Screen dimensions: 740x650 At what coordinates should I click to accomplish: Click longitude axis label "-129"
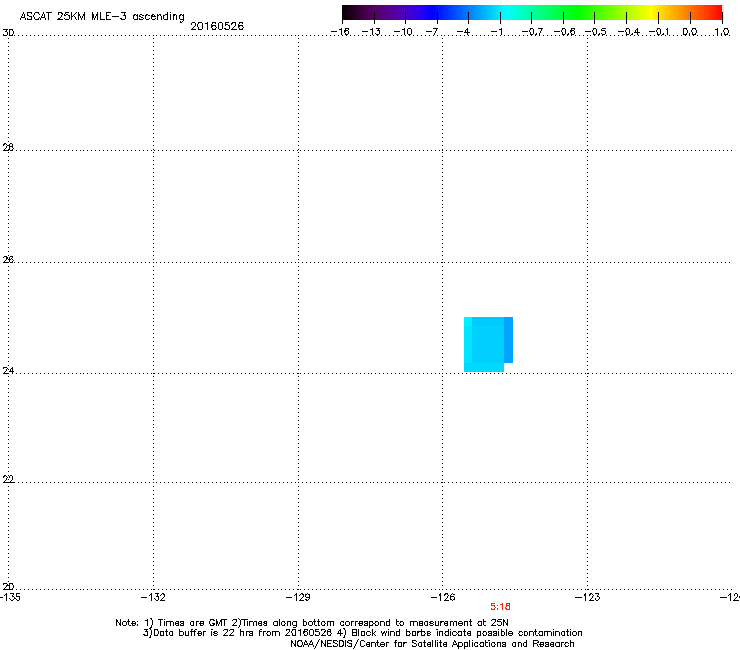click(298, 597)
